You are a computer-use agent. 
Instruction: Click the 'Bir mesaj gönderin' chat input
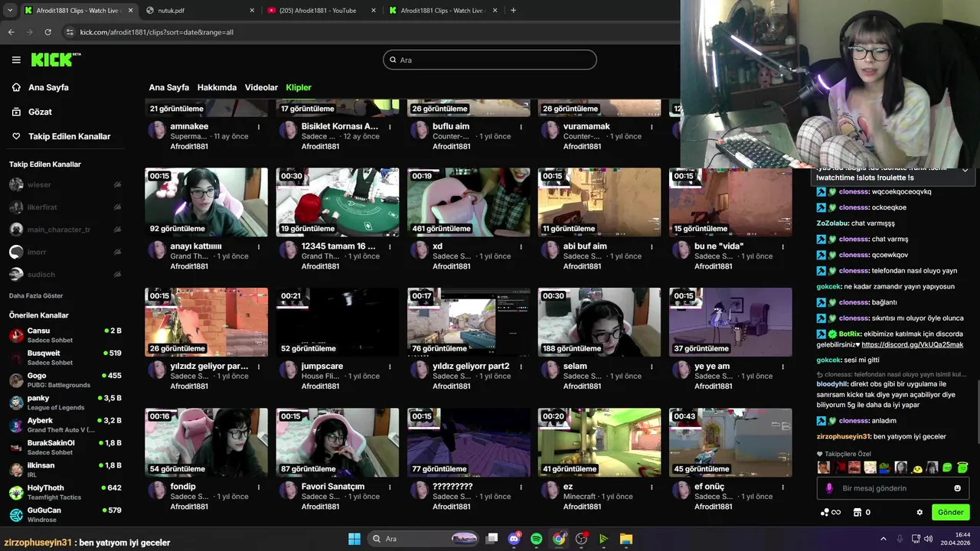893,488
